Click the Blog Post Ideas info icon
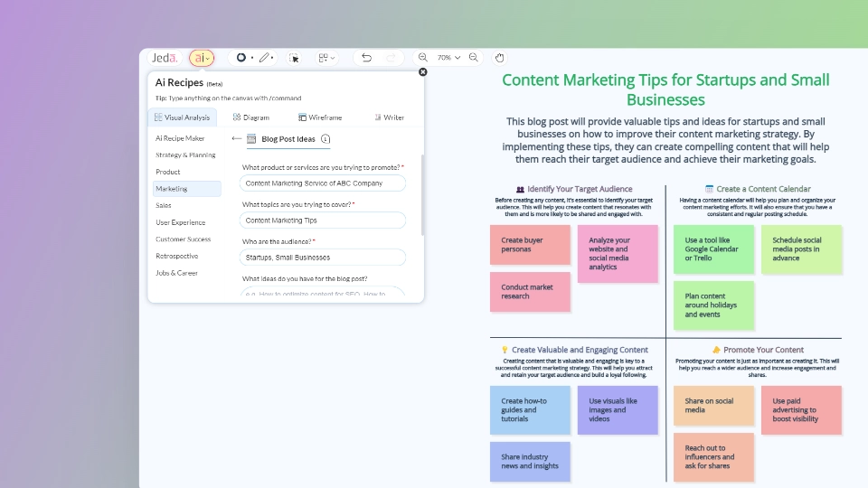Viewport: 868px width, 488px height. tap(325, 139)
